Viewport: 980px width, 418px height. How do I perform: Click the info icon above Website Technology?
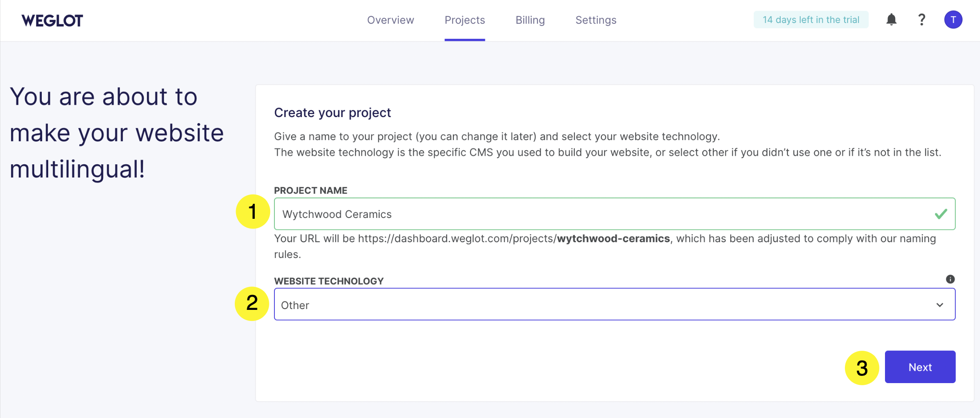coord(950,279)
